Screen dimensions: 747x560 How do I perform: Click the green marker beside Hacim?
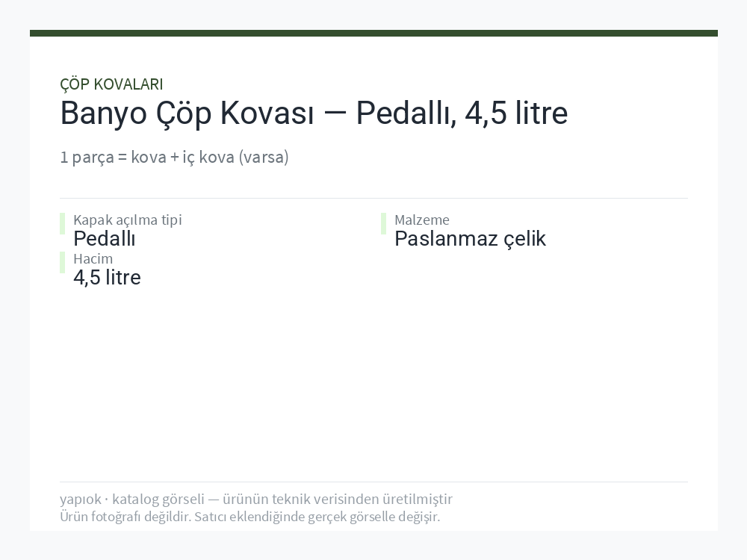coord(63,262)
